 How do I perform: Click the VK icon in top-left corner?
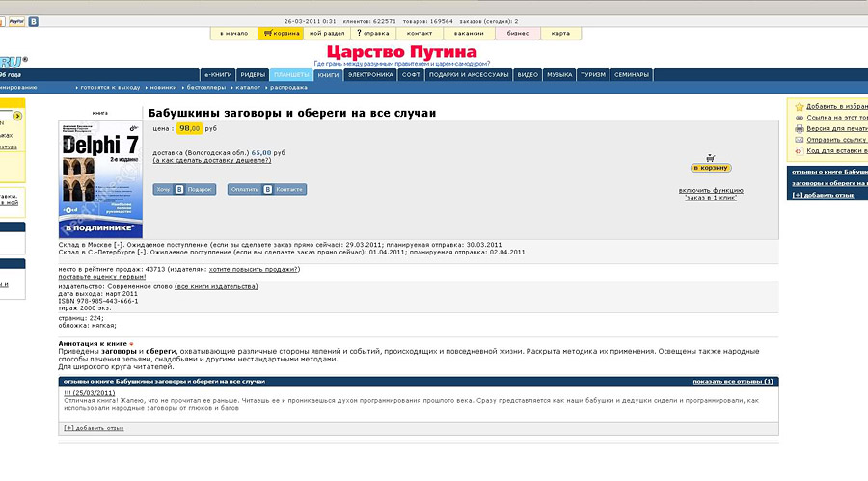coord(34,20)
